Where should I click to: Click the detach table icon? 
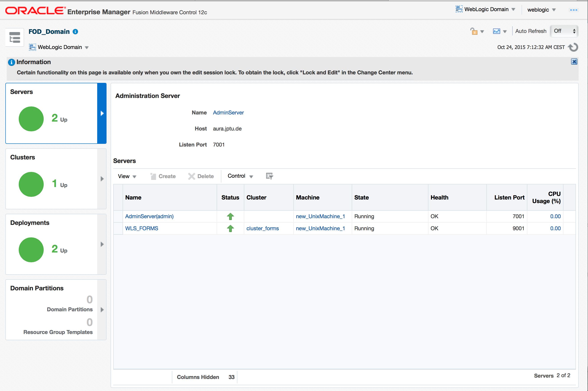[x=269, y=176]
